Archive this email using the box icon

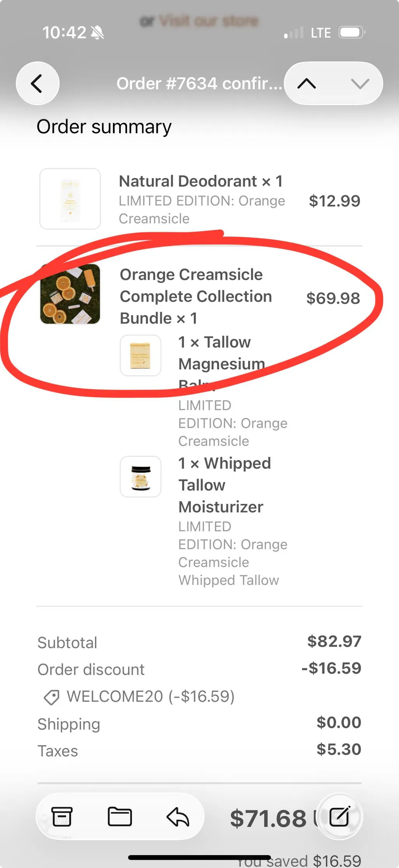click(62, 817)
